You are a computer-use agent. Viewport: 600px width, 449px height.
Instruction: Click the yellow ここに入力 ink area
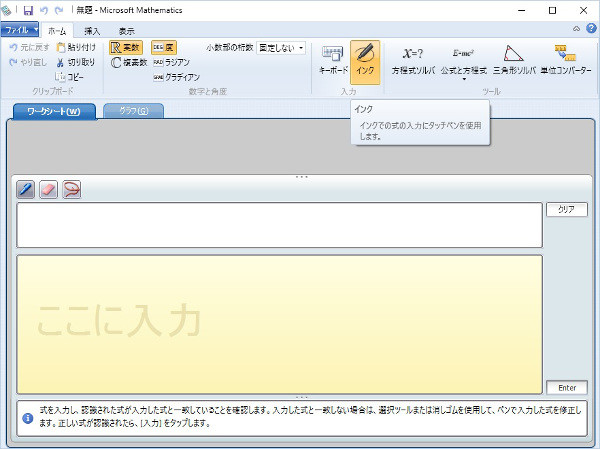point(279,324)
